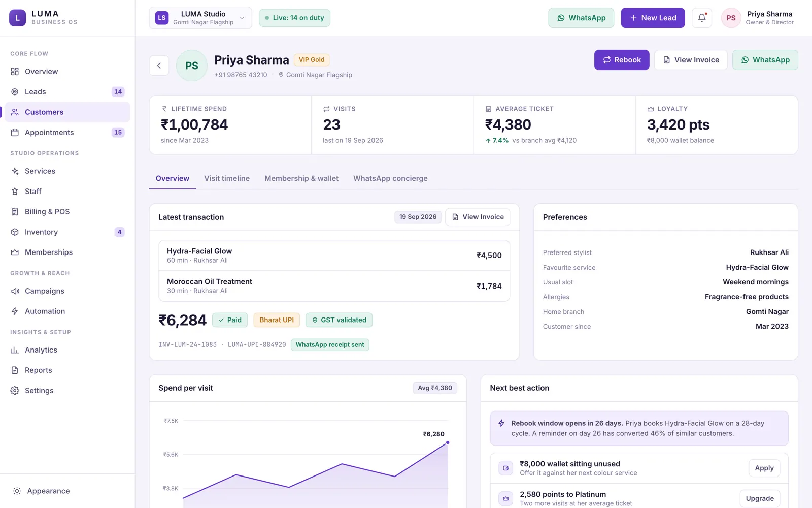Click the GST validated badge
The image size is (812, 508).
pyautogui.click(x=339, y=320)
